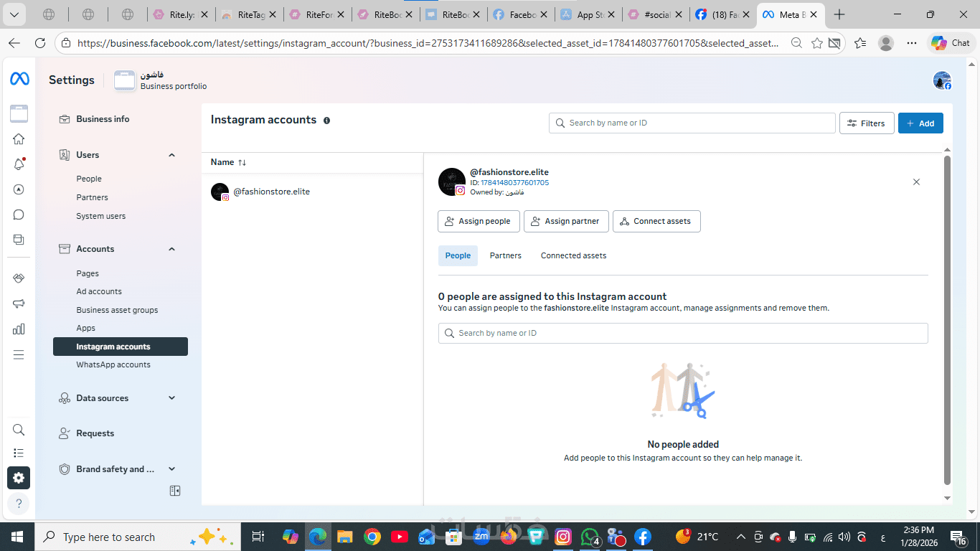Click the info icon beside Instagram accounts
This screenshot has height=551, width=980.
(326, 121)
